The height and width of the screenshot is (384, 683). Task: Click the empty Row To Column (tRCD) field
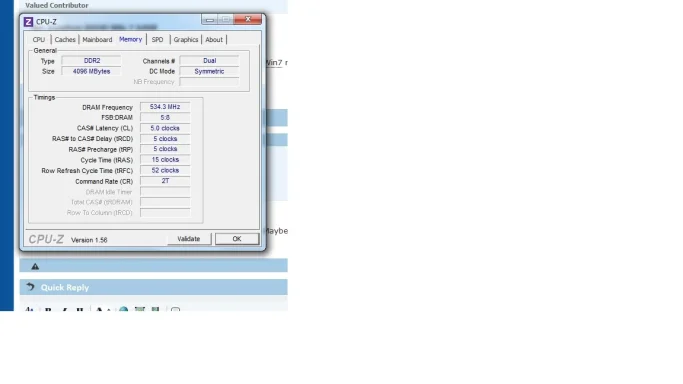point(165,213)
